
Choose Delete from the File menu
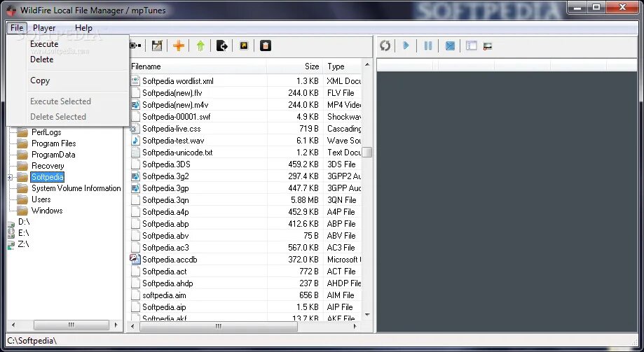[x=41, y=59]
